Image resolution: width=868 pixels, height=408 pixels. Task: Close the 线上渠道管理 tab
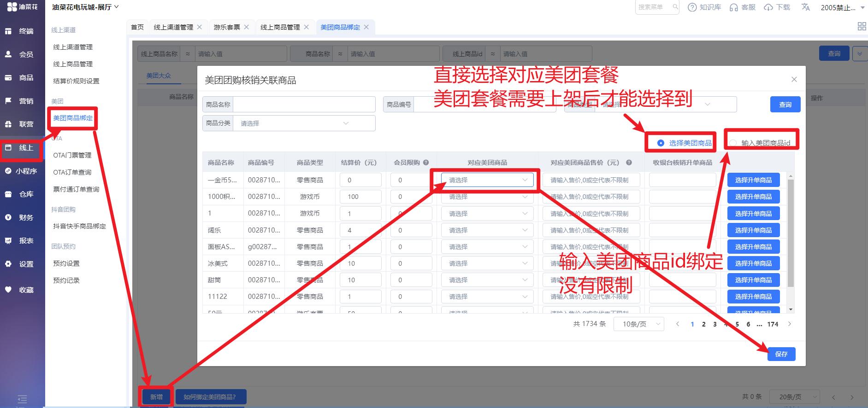click(x=200, y=27)
